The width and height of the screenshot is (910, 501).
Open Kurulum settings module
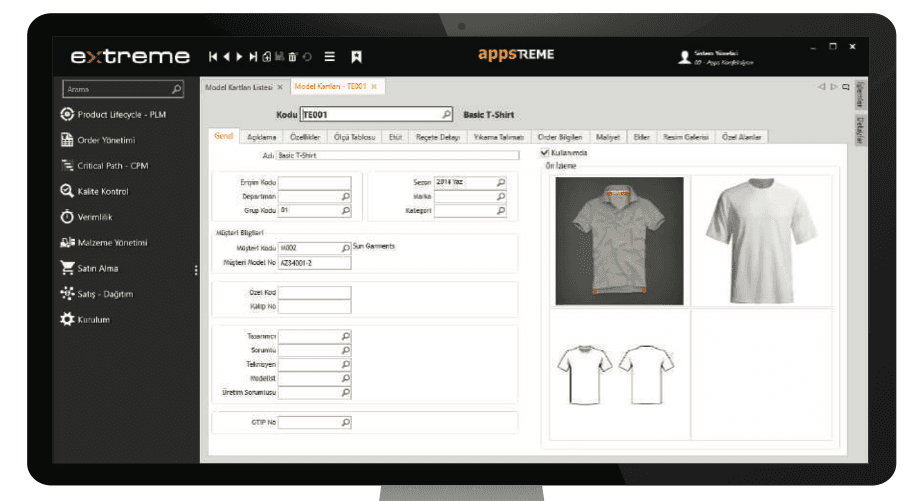[85, 319]
